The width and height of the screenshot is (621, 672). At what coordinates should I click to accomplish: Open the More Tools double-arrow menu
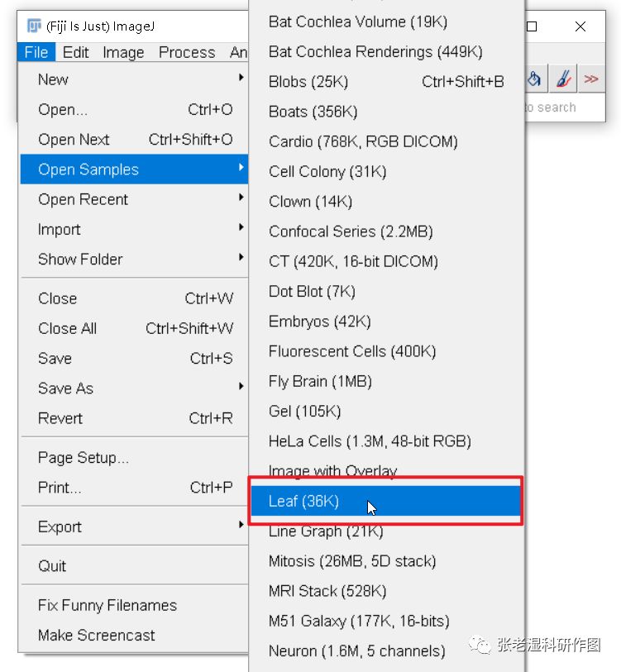591,79
